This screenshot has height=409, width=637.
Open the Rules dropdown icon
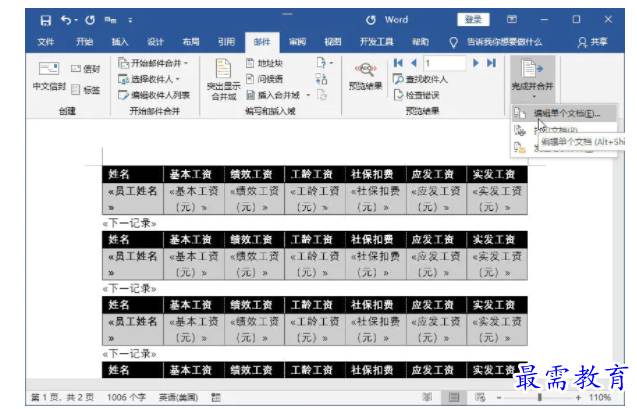(x=324, y=63)
